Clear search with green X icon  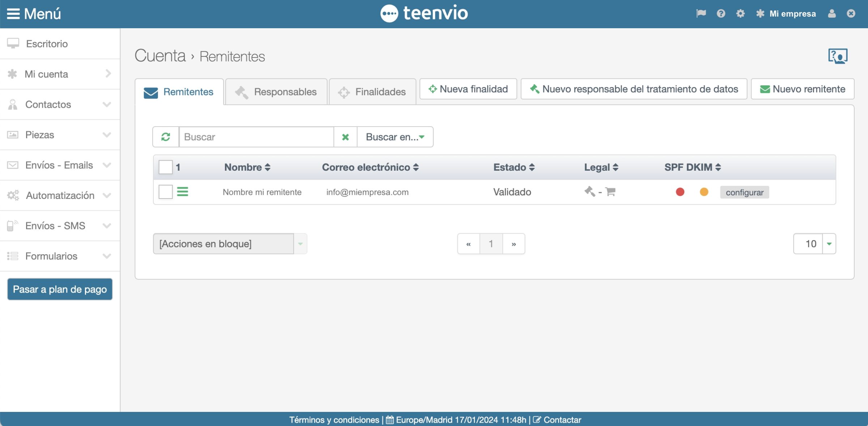click(x=345, y=137)
